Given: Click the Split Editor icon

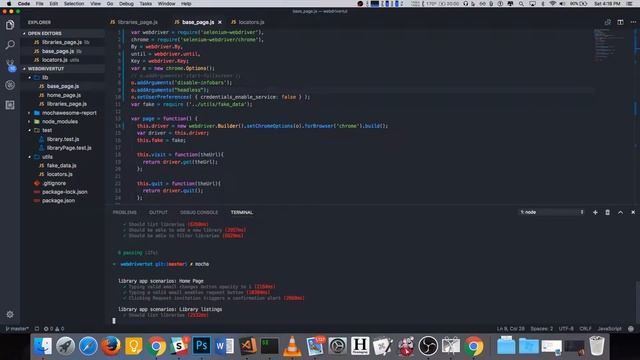Looking at the screenshot, I should [620, 22].
